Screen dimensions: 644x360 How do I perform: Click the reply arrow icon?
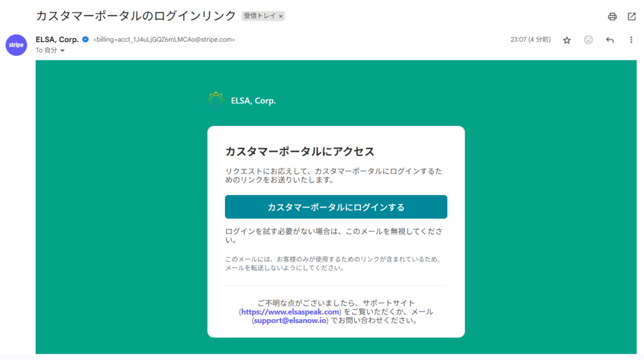pyautogui.click(x=609, y=40)
